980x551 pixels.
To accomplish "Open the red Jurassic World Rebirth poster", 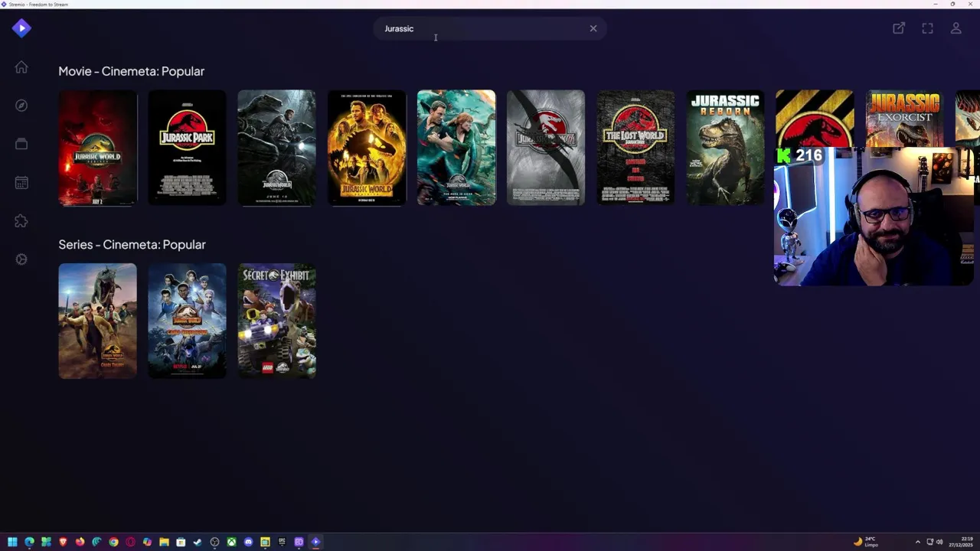I will pyautogui.click(x=98, y=148).
